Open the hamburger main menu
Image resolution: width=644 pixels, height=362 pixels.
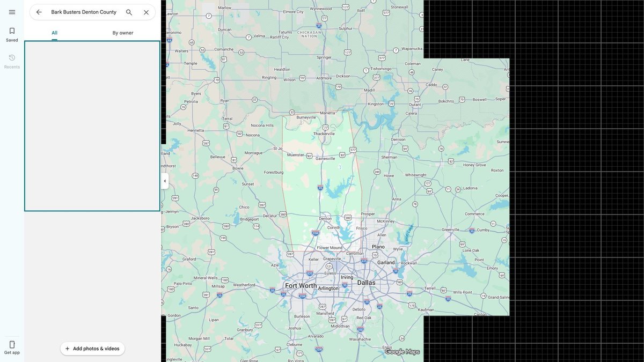pos(12,12)
